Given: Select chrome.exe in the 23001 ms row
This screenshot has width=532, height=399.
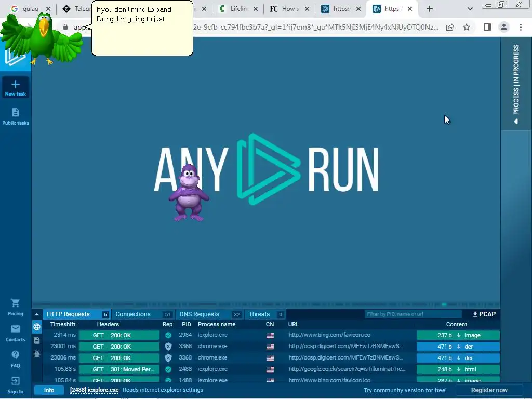Looking at the screenshot, I should 212,347.
